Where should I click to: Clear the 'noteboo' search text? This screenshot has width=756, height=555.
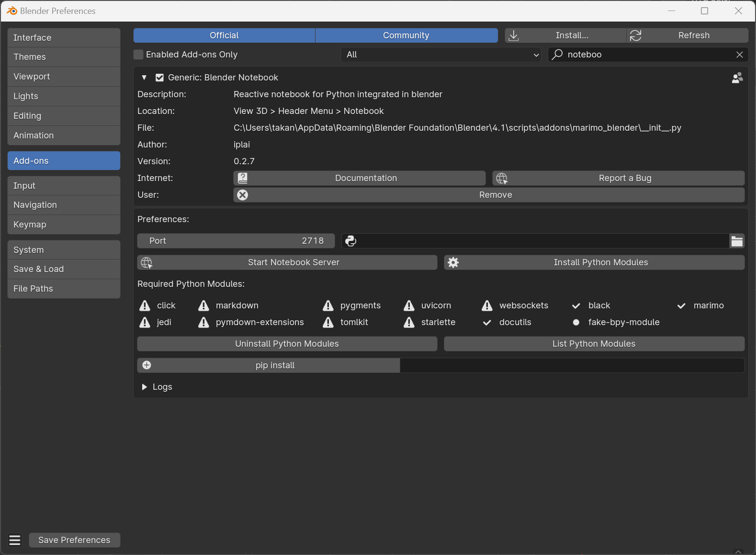click(x=739, y=55)
